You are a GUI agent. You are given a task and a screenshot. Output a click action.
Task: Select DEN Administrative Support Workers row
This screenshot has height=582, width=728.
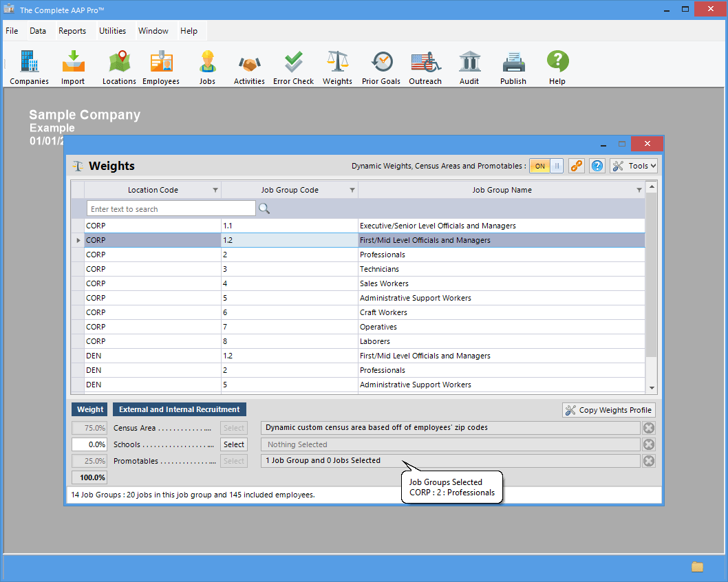pyautogui.click(x=358, y=385)
